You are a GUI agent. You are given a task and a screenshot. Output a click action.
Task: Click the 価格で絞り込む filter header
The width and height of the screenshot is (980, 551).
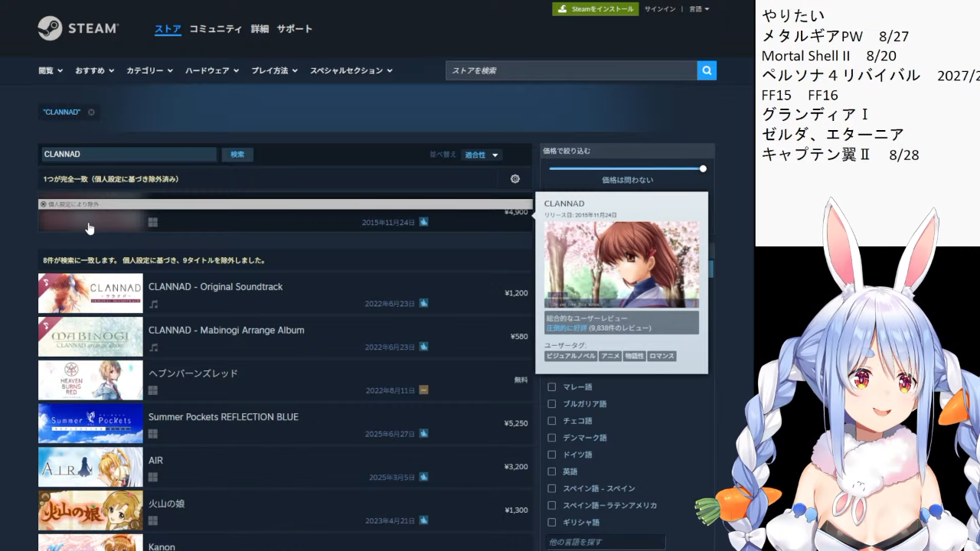[627, 151]
